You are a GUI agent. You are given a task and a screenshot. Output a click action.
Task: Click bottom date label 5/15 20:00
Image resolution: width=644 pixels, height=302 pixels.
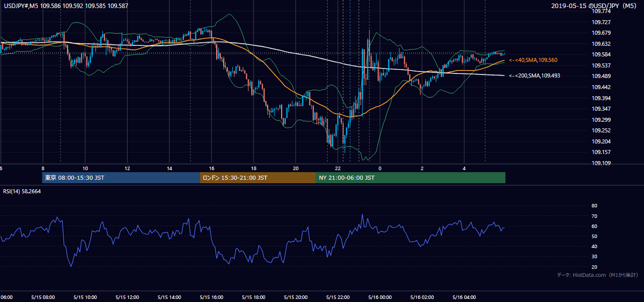(296, 297)
